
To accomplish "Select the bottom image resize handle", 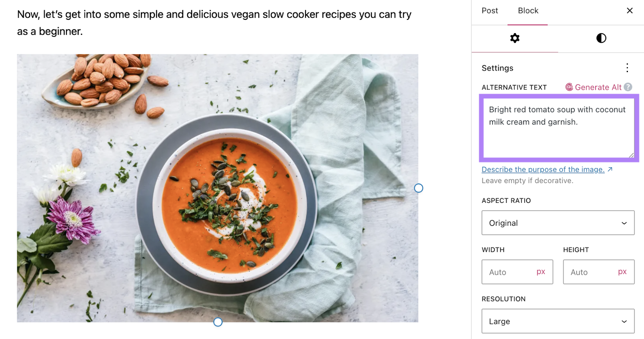I will tap(218, 322).
